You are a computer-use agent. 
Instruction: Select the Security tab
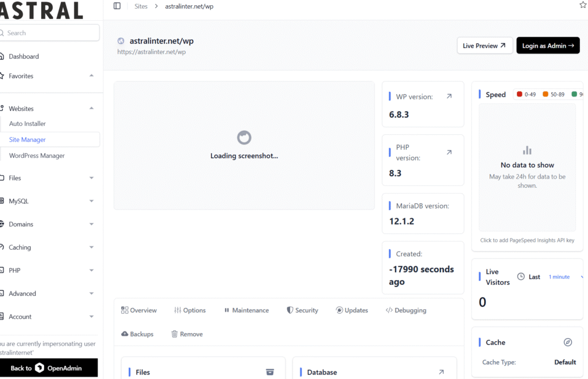pyautogui.click(x=302, y=310)
